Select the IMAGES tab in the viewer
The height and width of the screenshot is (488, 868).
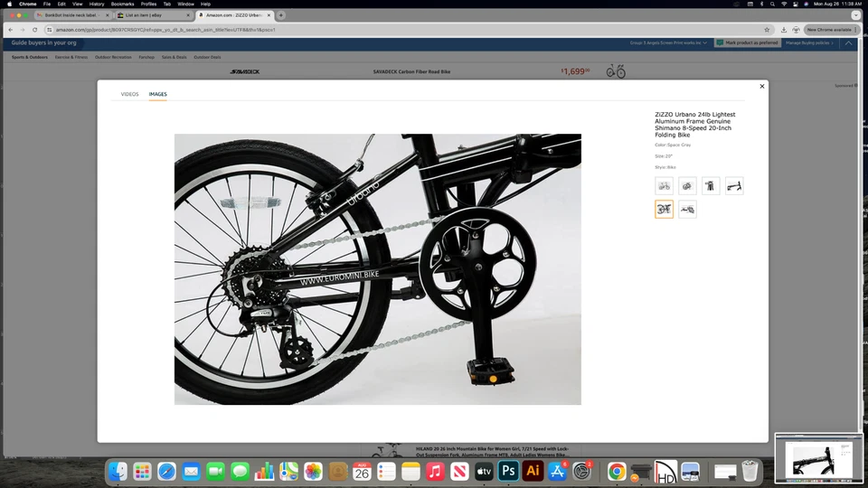pyautogui.click(x=157, y=94)
